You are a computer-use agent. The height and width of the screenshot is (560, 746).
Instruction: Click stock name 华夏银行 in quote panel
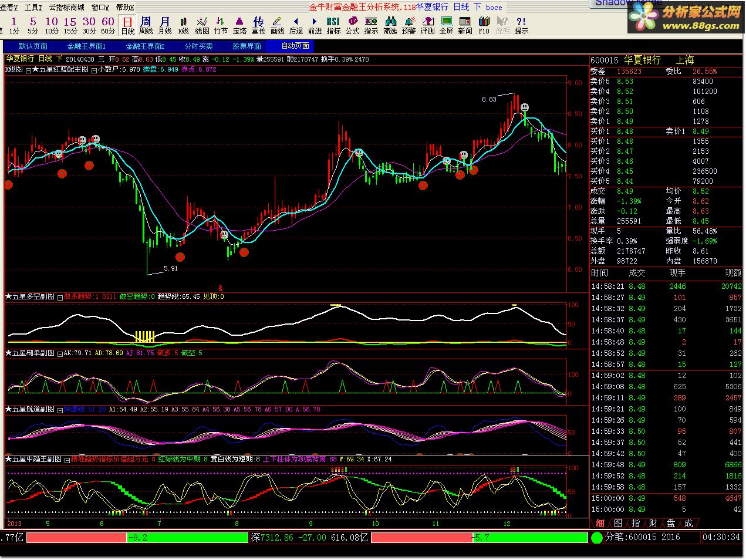coord(642,60)
